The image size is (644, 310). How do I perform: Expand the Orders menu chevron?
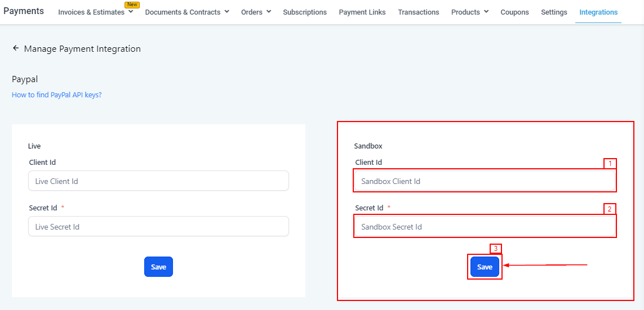click(x=269, y=11)
